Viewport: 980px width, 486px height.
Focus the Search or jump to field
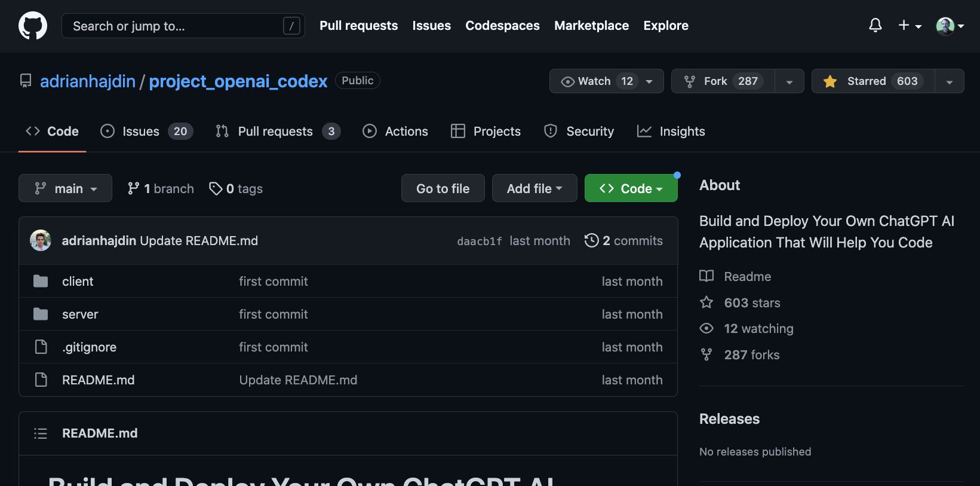click(x=183, y=26)
